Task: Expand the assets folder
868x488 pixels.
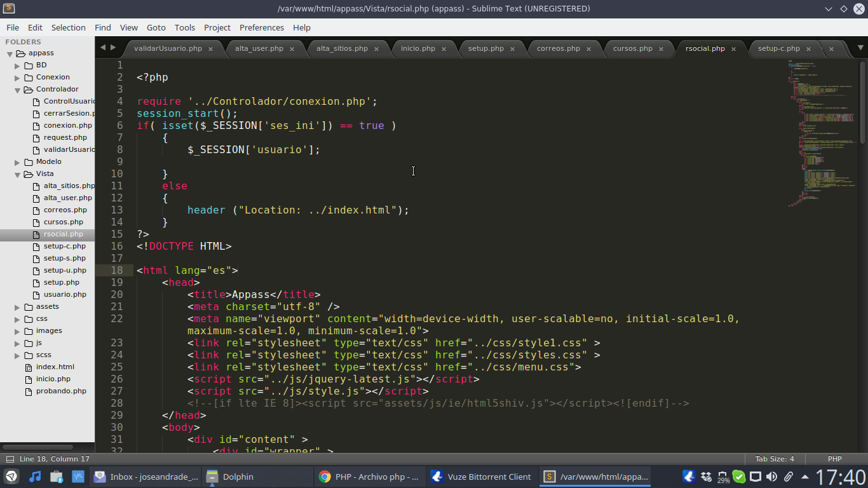Action: 18,307
